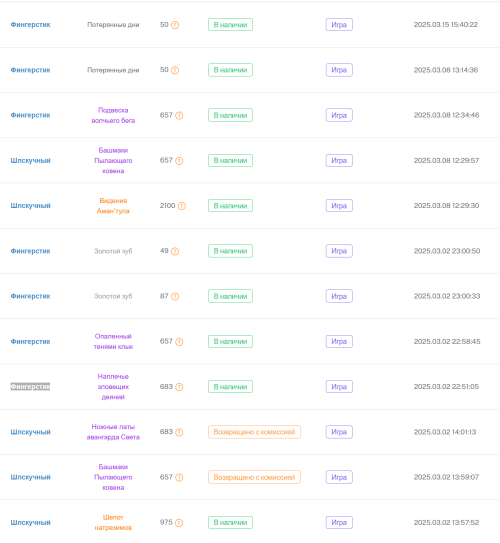Click coin icon in 14:01:13 row
Screen dimensions: 500x543
(x=179, y=432)
